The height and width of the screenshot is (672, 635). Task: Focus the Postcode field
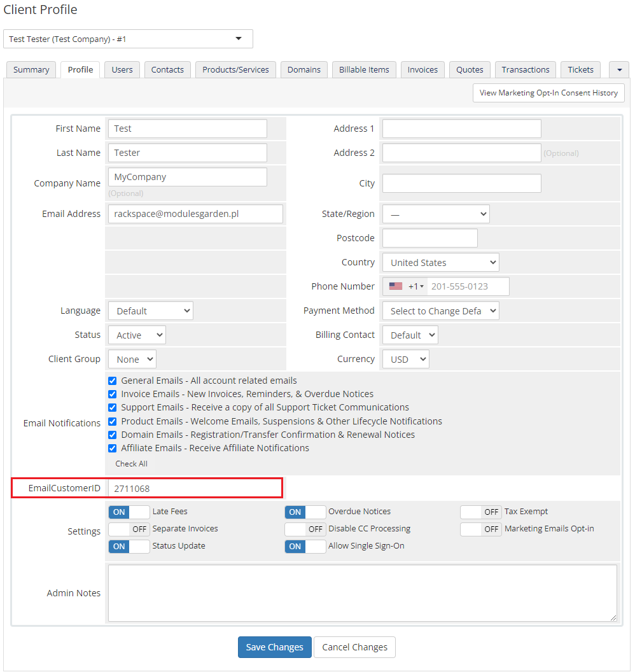[x=429, y=238]
